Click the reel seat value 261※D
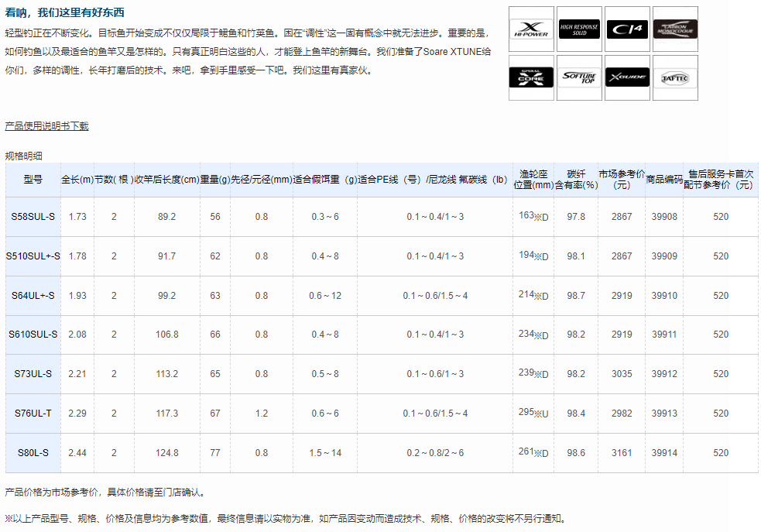Screen dimensions: 761x532 pos(533,452)
